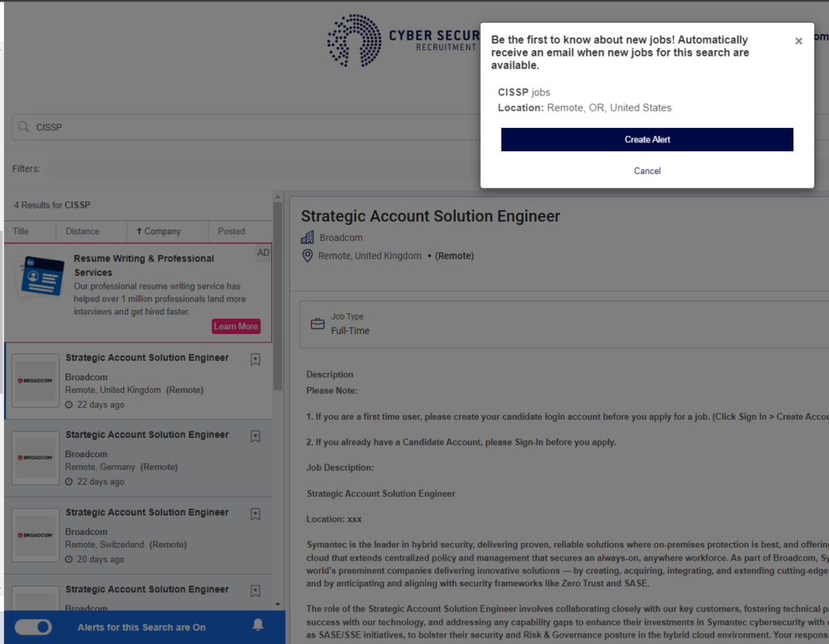Click the '4 Results for CISSP' text
The image size is (829, 644).
click(x=53, y=205)
